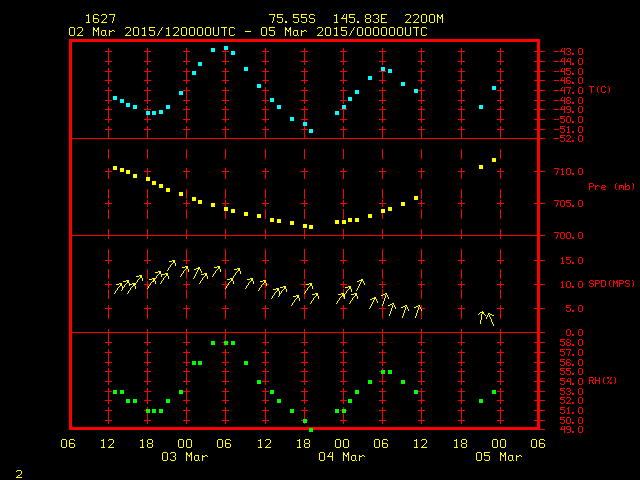The image size is (640, 480).
Task: Click the lowest green humidity point near 49.0
Action: point(311,429)
